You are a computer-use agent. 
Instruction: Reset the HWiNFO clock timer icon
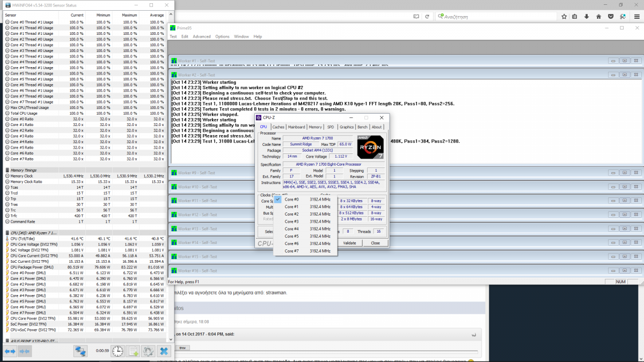pos(118,351)
